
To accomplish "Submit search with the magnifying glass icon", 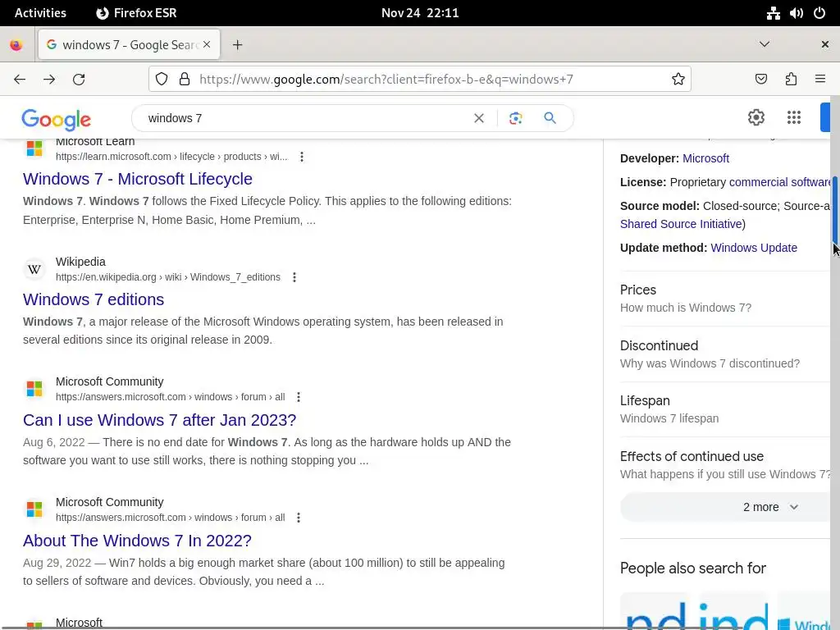I will [550, 118].
